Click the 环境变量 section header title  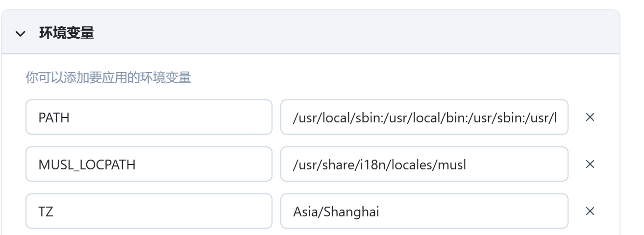pos(67,33)
